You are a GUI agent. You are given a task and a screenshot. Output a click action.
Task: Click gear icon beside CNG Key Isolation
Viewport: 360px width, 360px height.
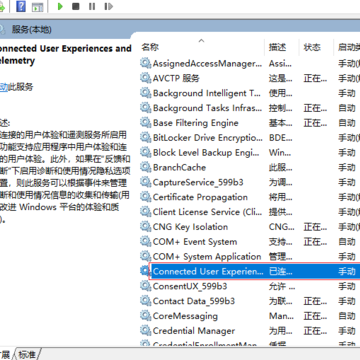pos(145,227)
